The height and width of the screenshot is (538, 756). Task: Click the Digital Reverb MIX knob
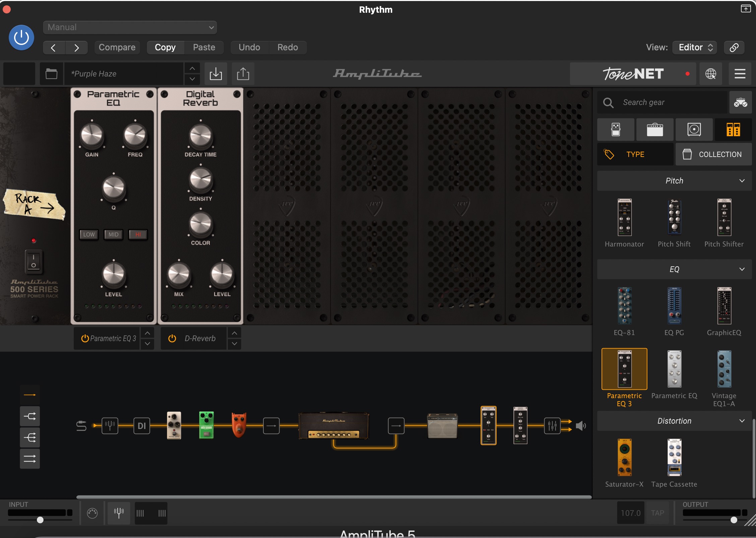[x=179, y=275]
